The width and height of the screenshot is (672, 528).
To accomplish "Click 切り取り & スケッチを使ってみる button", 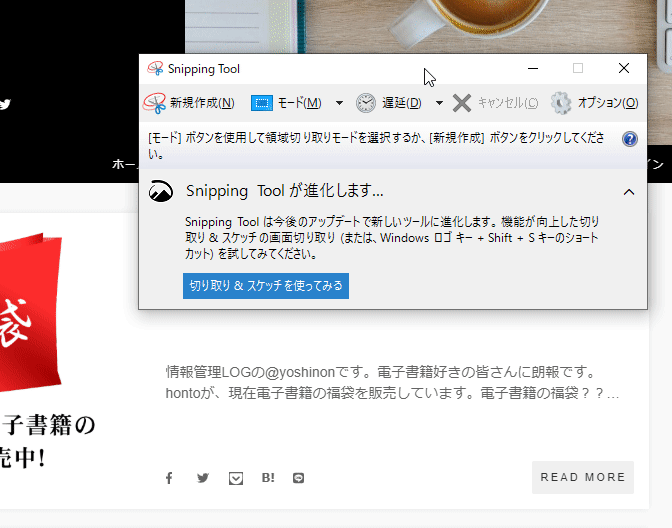I will (x=266, y=286).
